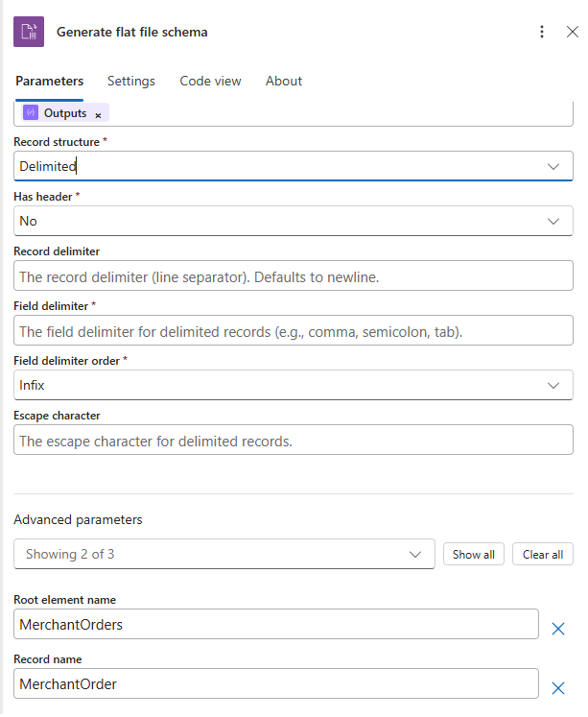Click the Generate flat file schema title
The image size is (588, 717).
coord(132,32)
